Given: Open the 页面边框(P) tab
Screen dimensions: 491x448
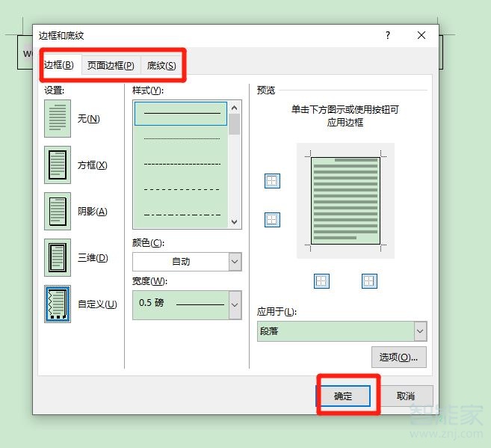Looking at the screenshot, I should click(111, 66).
